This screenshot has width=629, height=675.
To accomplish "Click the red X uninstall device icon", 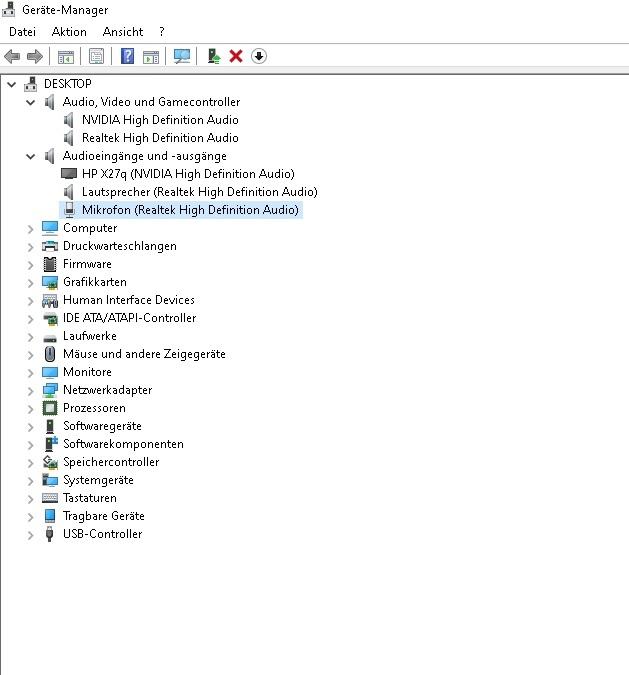I will 236,56.
